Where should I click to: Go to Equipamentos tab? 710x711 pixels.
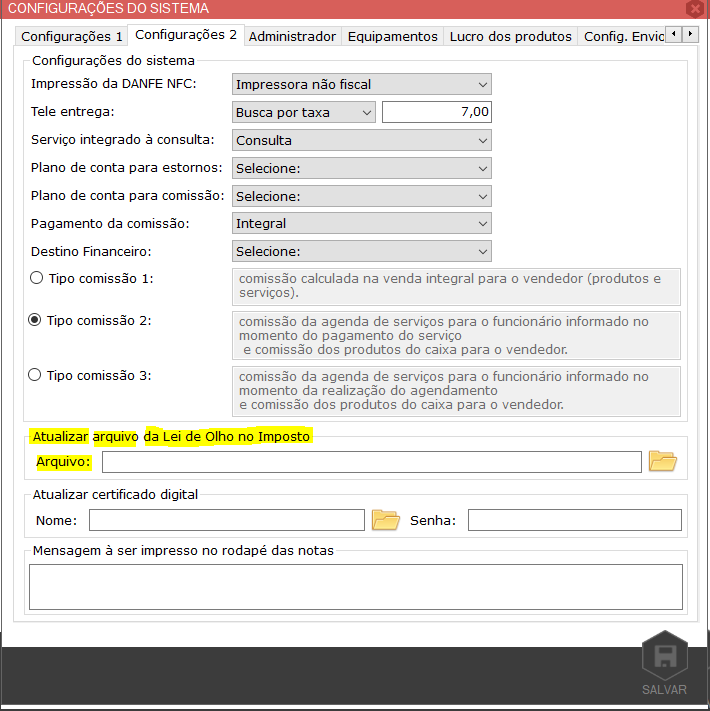[393, 36]
